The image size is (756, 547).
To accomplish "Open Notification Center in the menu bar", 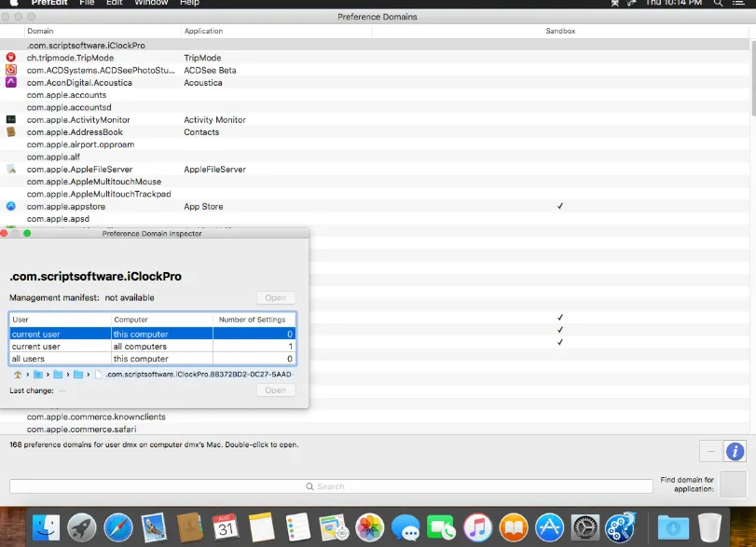I will pyautogui.click(x=738, y=3).
